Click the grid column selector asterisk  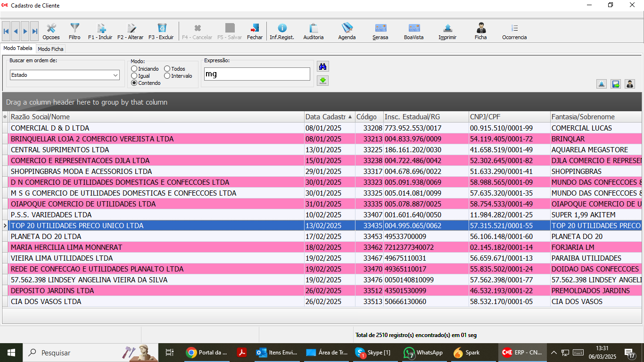pos(5,117)
